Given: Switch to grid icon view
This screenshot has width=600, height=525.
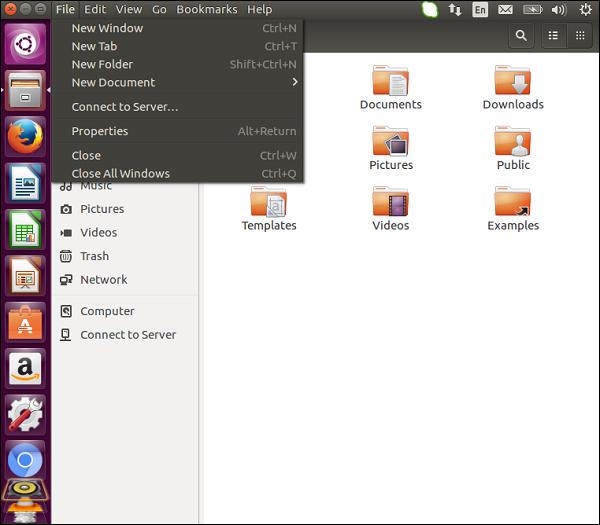Looking at the screenshot, I should (x=579, y=36).
